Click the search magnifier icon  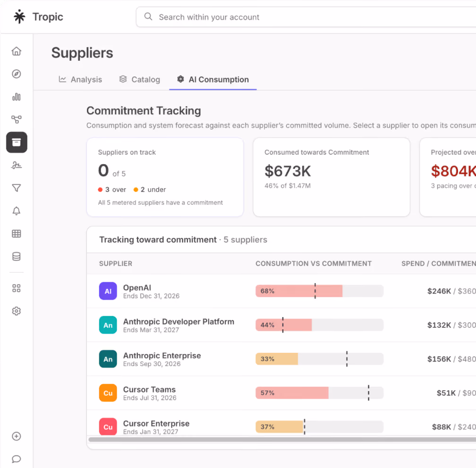coord(148,17)
